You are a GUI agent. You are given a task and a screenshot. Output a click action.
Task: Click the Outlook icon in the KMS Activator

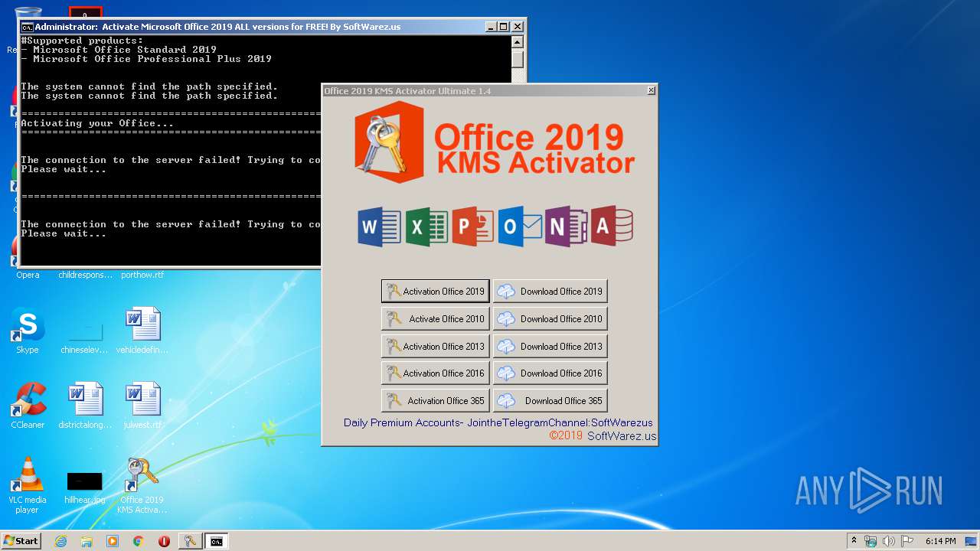tap(520, 227)
